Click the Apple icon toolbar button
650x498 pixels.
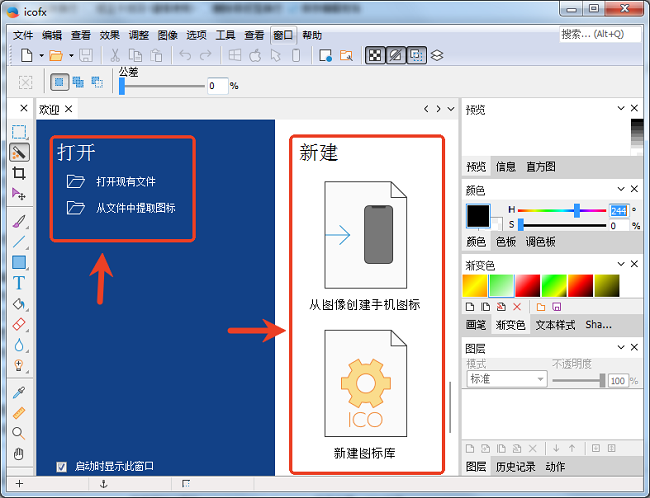point(255,55)
